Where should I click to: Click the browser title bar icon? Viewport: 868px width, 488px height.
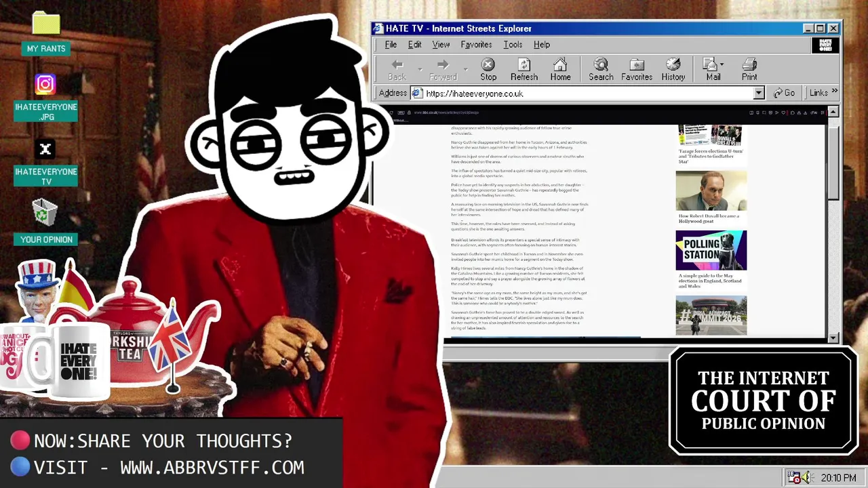[378, 28]
